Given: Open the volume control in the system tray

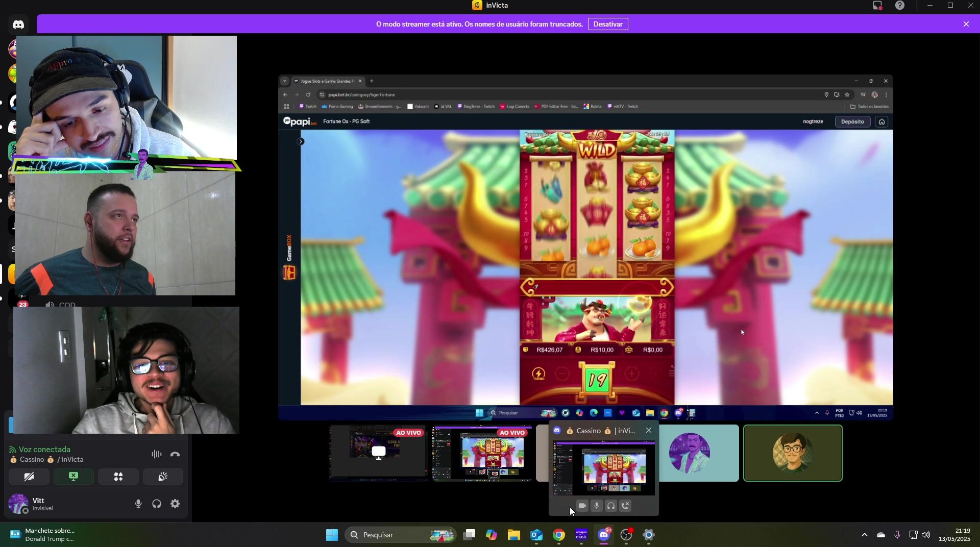Looking at the screenshot, I should (926, 535).
